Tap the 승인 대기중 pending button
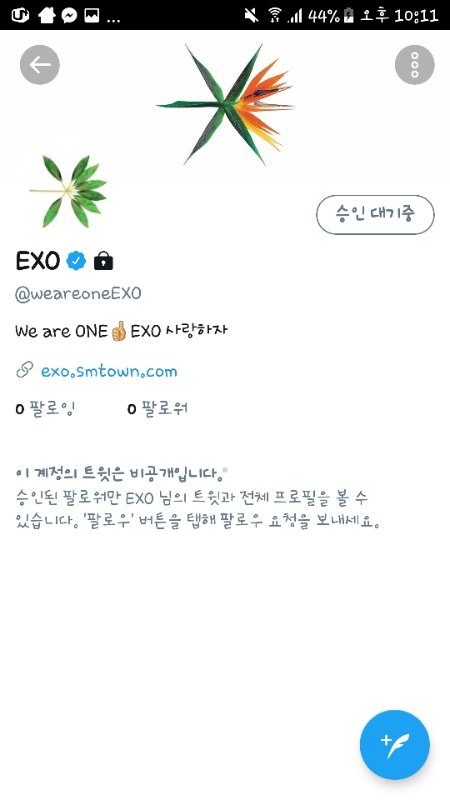450x800 pixels. click(376, 214)
